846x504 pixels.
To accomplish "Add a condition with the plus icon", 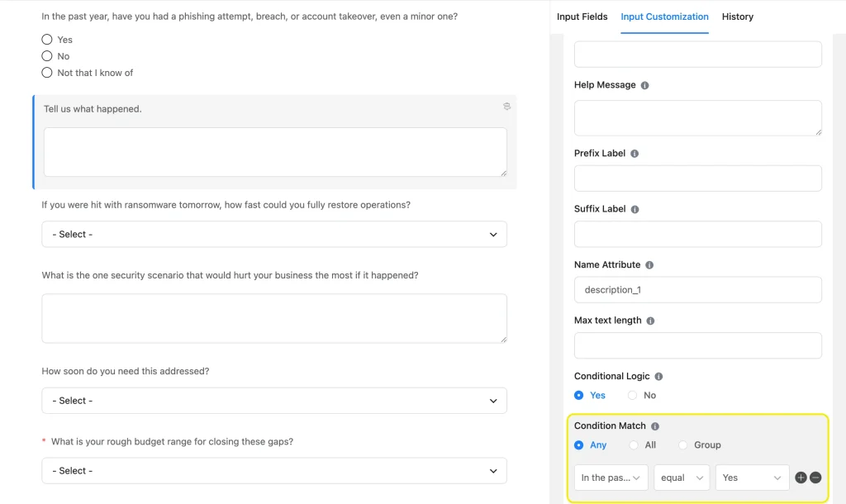I will point(801,478).
